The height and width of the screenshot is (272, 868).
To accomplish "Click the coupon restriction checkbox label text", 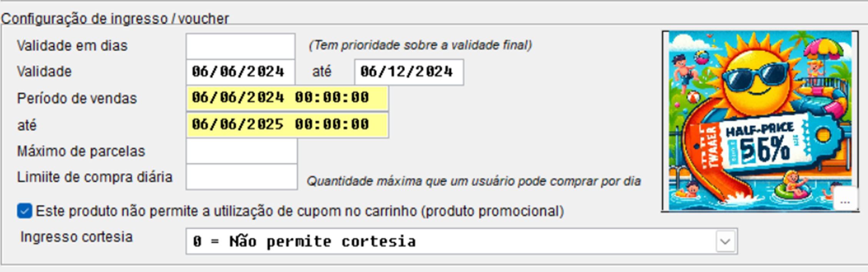I will tap(299, 211).
